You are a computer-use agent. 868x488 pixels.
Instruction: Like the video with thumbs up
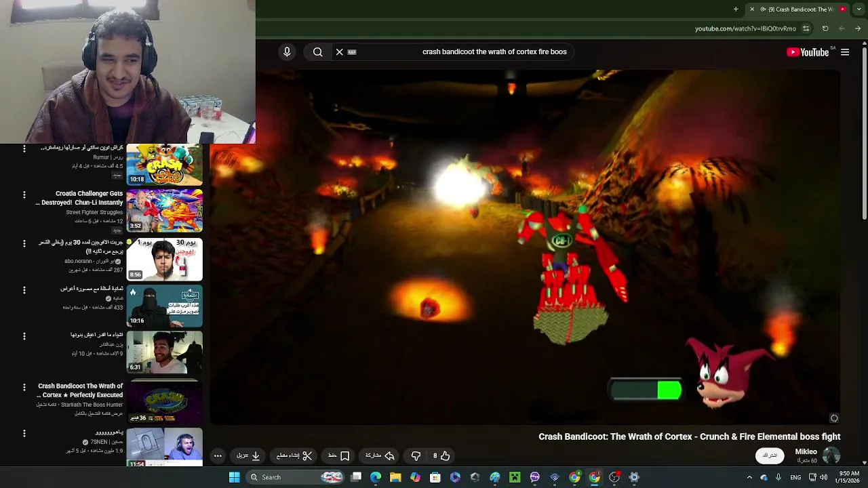pos(441,455)
